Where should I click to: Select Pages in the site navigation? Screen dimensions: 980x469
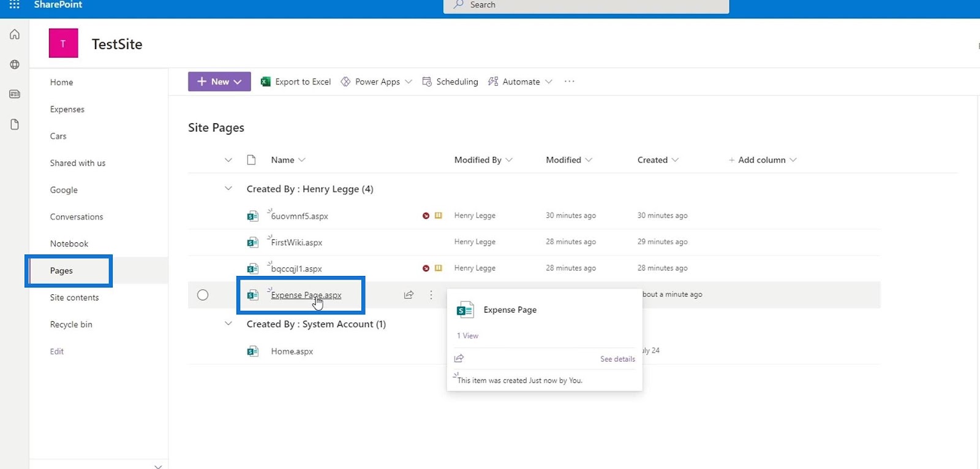(61, 271)
